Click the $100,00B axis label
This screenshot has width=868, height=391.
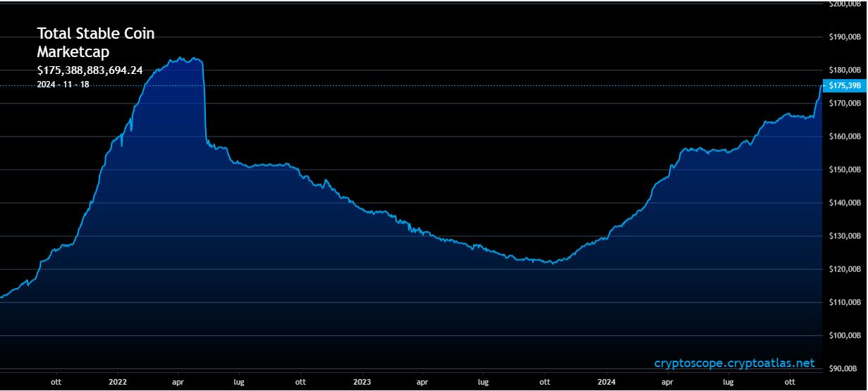(x=845, y=335)
